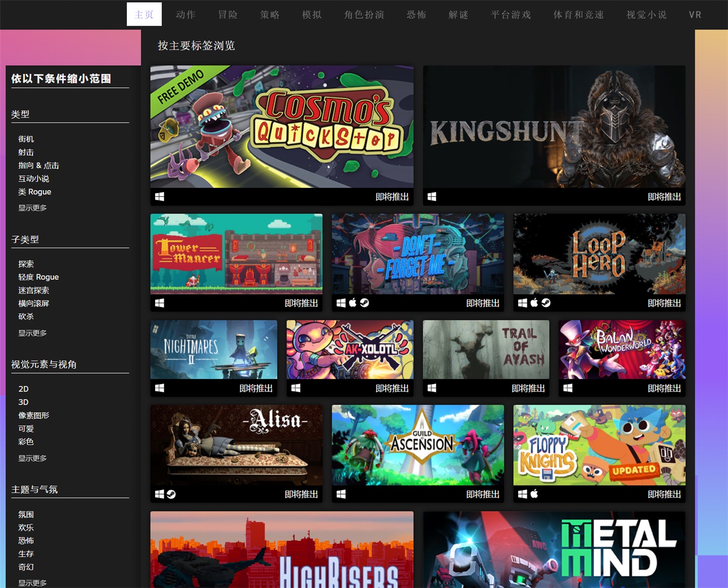Filter by 砍杀 sub-genre
This screenshot has width=728, height=588.
(x=26, y=316)
